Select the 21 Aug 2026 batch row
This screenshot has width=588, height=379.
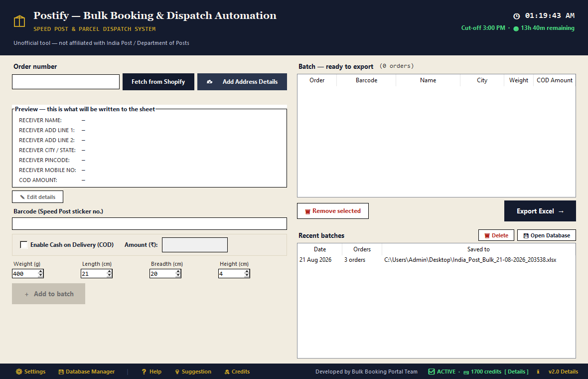[437, 260]
